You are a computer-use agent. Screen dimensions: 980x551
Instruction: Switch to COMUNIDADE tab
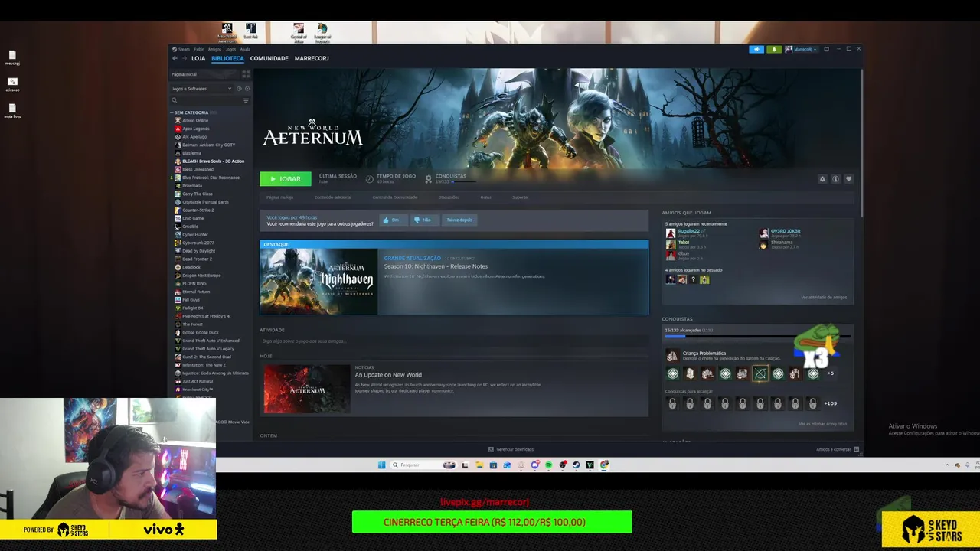pos(269,58)
